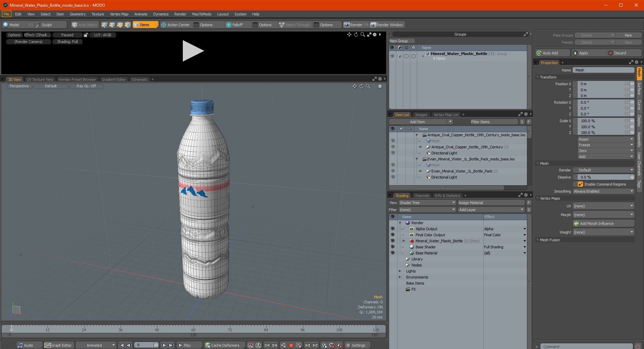Open the Dynamics menu
Viewport: 644px width, 349px height.
coord(161,14)
